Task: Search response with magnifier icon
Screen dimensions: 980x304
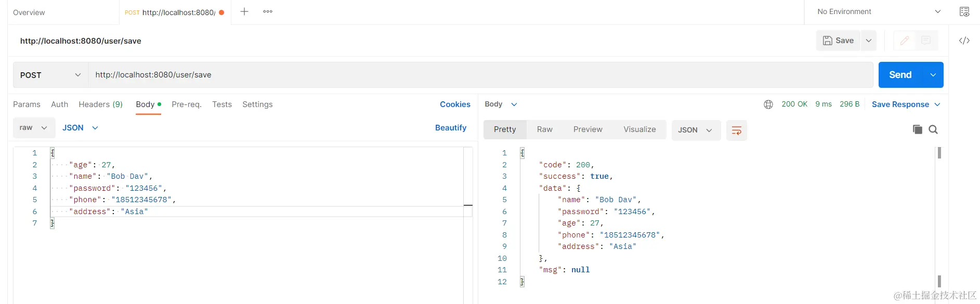Action: pos(933,129)
